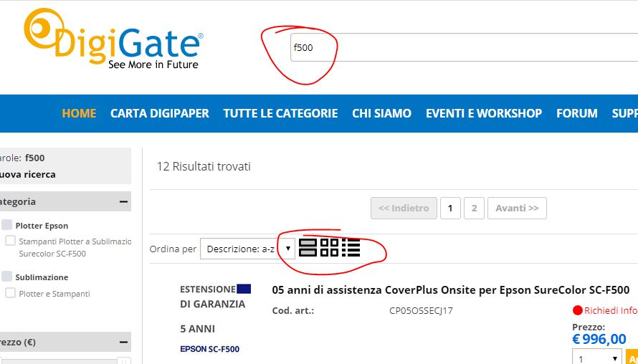
Task: Click disabled Indietro pagination button
Action: point(404,208)
